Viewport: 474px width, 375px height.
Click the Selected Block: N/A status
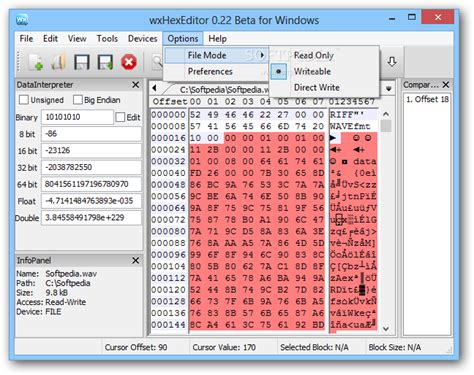coord(314,347)
